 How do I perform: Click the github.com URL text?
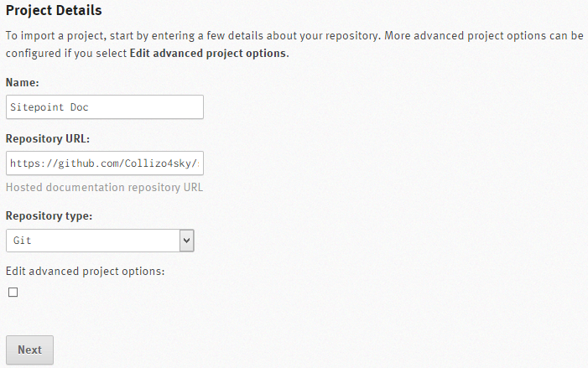click(x=104, y=162)
